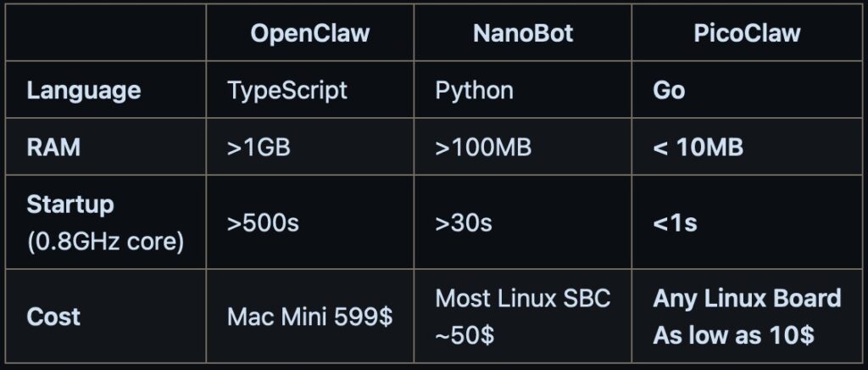The width and height of the screenshot is (868, 370).
Task: Click the >500s startup value
Action: click(x=263, y=223)
